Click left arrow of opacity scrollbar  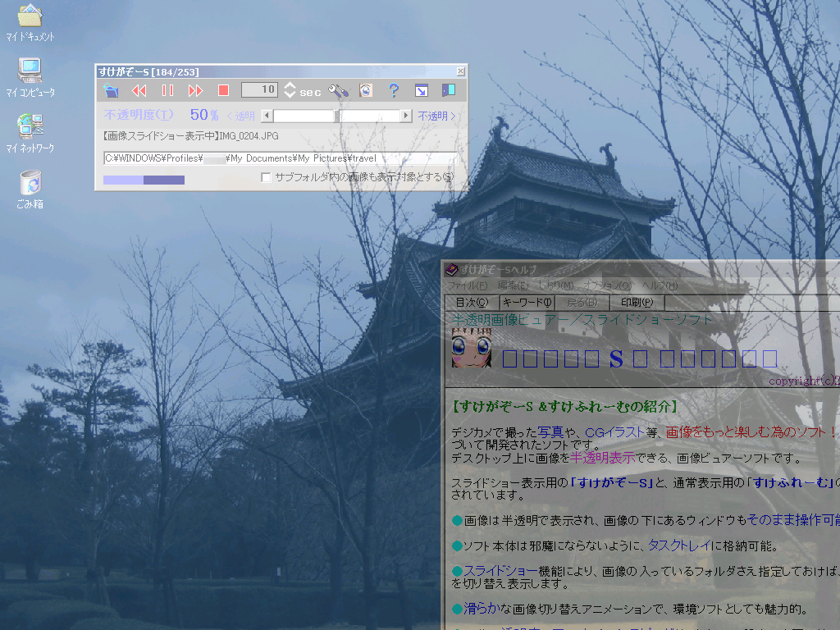click(267, 116)
